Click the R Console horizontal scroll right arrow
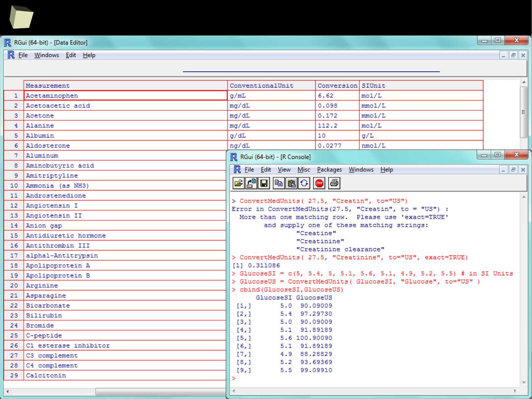 515,391
